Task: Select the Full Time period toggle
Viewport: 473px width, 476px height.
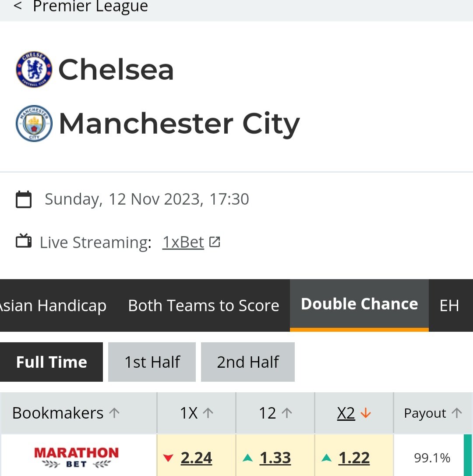Action: [x=51, y=362]
